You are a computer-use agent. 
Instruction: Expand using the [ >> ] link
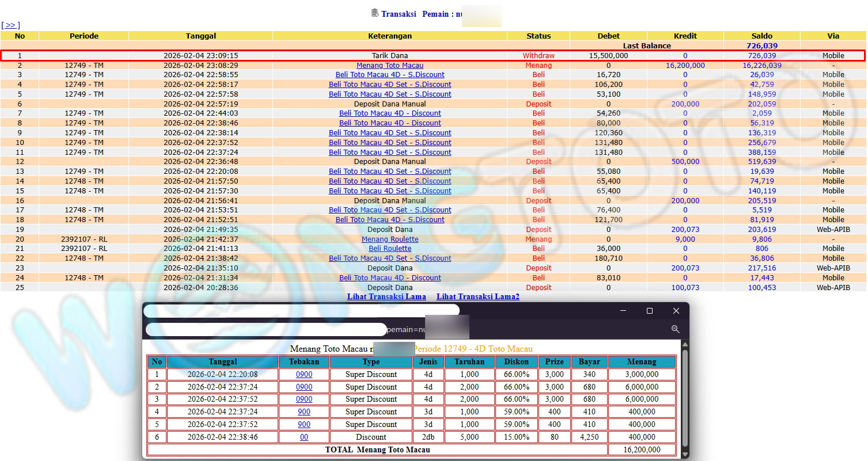pyautogui.click(x=10, y=25)
